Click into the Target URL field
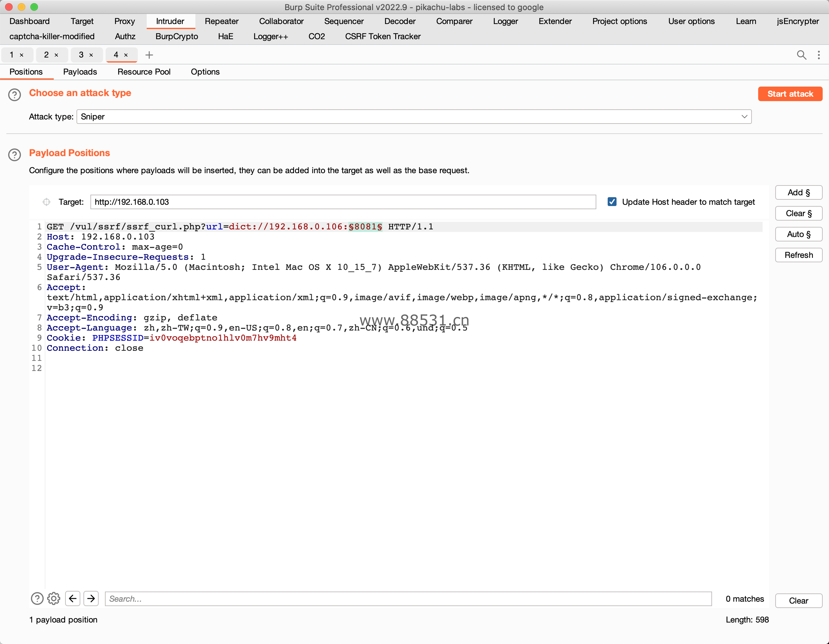Screen dimensions: 829x644 click(343, 202)
